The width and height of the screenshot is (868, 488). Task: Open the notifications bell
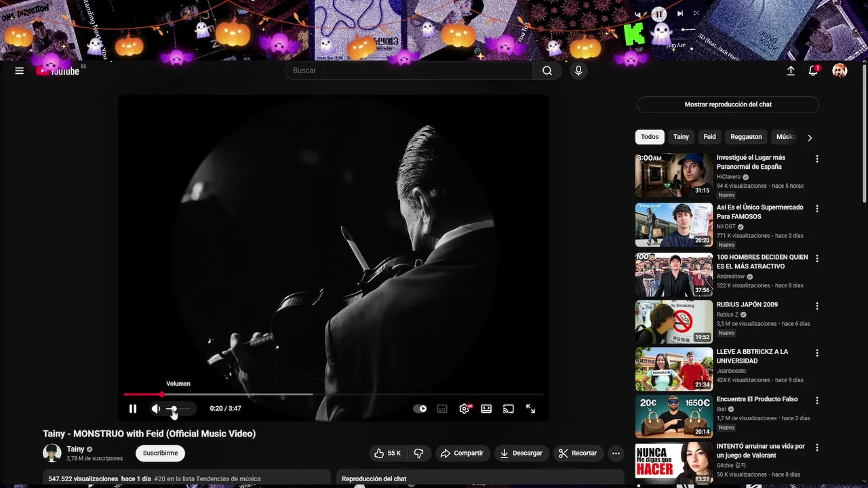[813, 70]
